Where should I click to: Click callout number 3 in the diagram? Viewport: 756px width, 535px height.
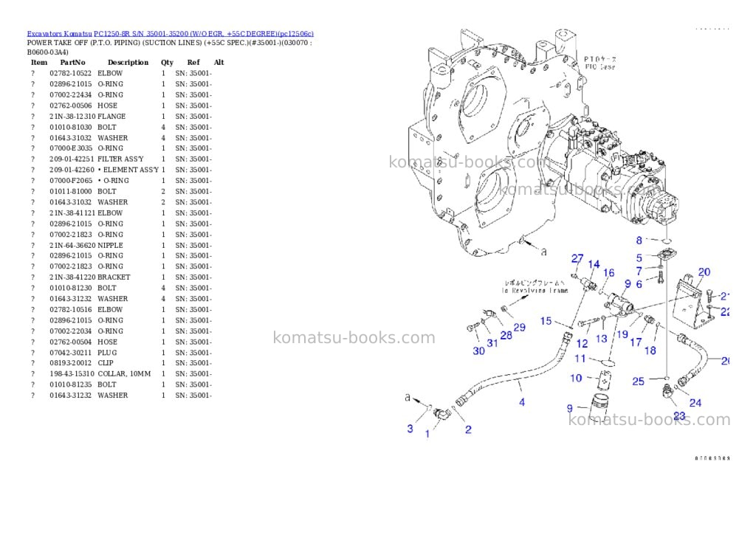tap(410, 429)
